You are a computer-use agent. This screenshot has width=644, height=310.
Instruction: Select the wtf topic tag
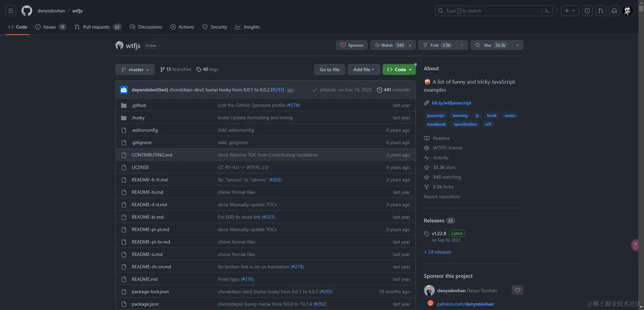coord(488,124)
